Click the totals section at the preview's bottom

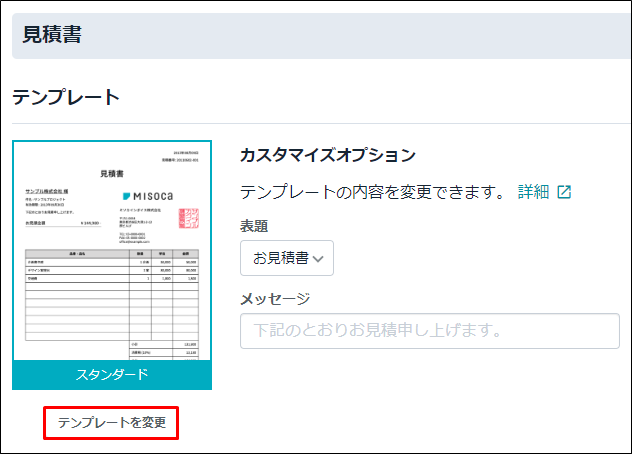[x=164, y=349]
